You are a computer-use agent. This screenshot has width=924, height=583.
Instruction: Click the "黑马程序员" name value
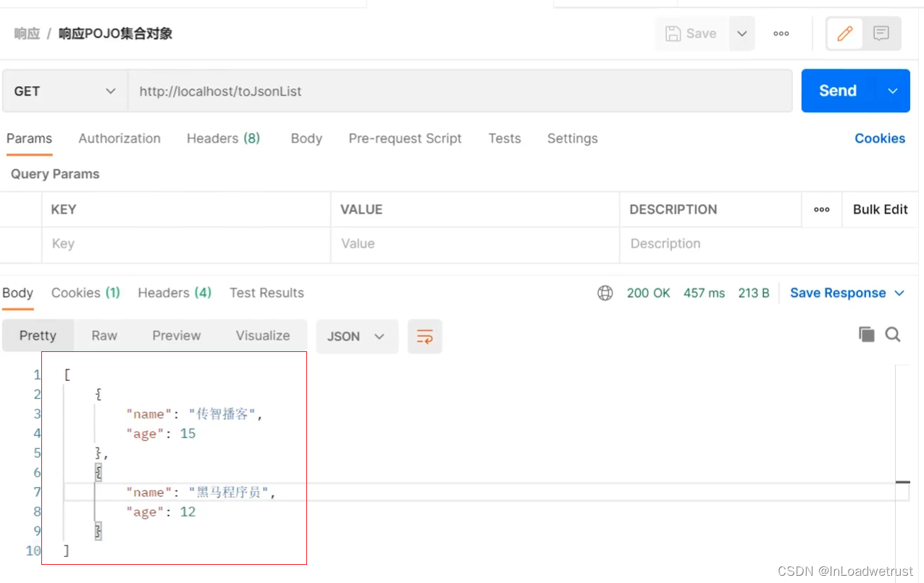tap(230, 492)
